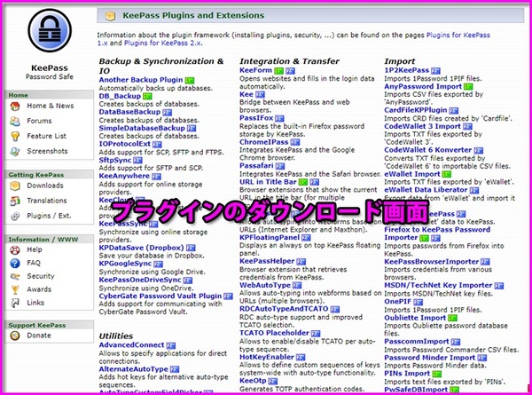Open the IOProtocolExt plugin link
The image size is (532, 395).
click(x=124, y=144)
